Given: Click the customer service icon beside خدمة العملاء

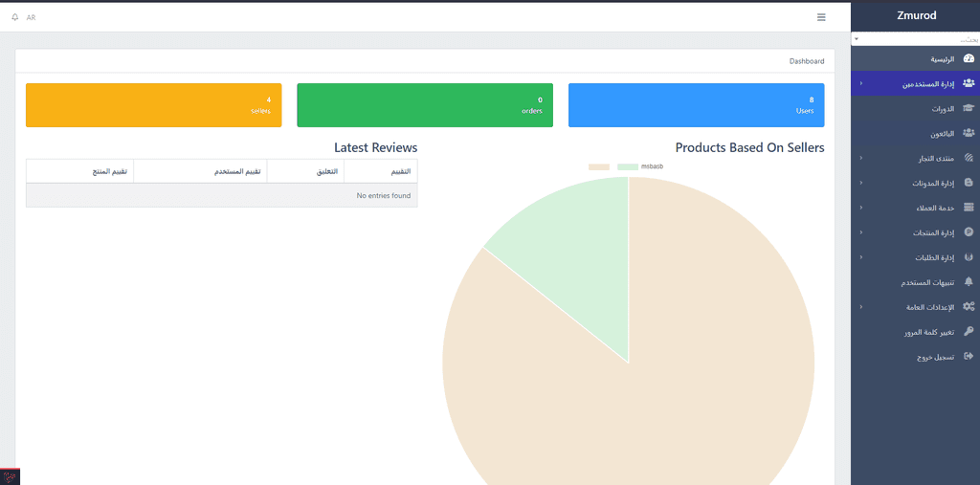Looking at the screenshot, I should tap(969, 207).
